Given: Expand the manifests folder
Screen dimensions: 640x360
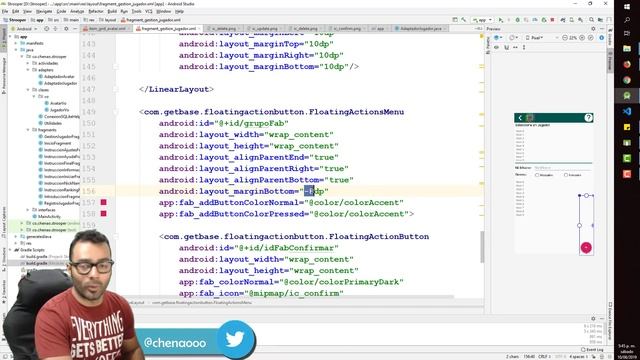Looking at the screenshot, I should point(16,43).
